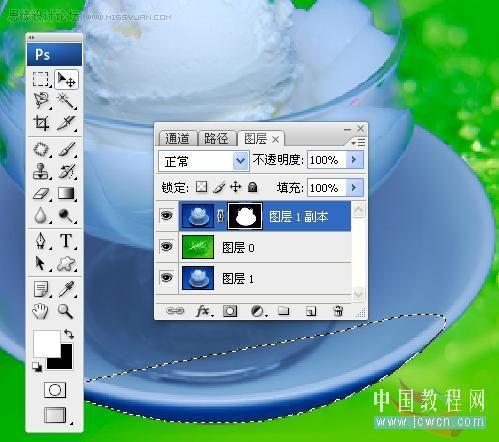499x442 pixels.
Task: Click the 不透明度 100% input field
Action: tap(327, 160)
